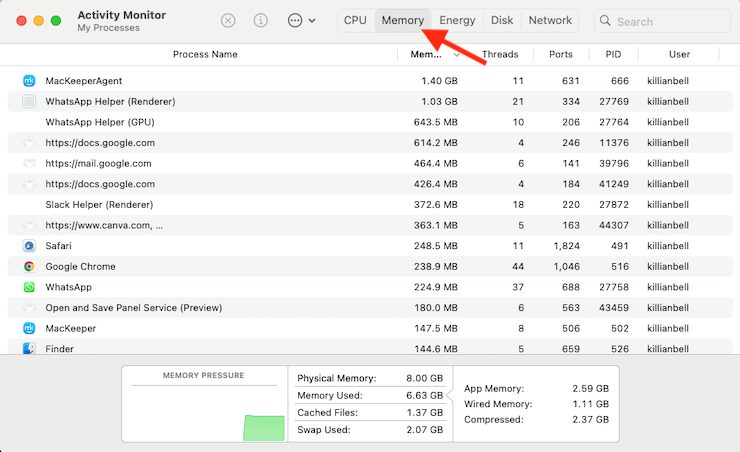The height and width of the screenshot is (452, 740).
Task: Click the Finder face icon
Action: pyautogui.click(x=29, y=348)
